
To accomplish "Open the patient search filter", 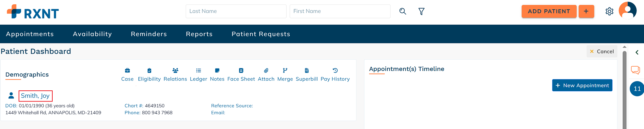I will pyautogui.click(x=421, y=11).
